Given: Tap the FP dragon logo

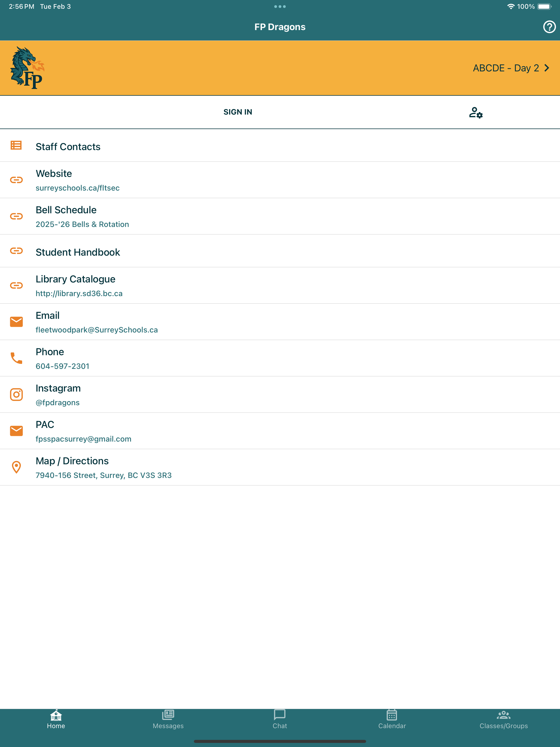Looking at the screenshot, I should pyautogui.click(x=27, y=68).
